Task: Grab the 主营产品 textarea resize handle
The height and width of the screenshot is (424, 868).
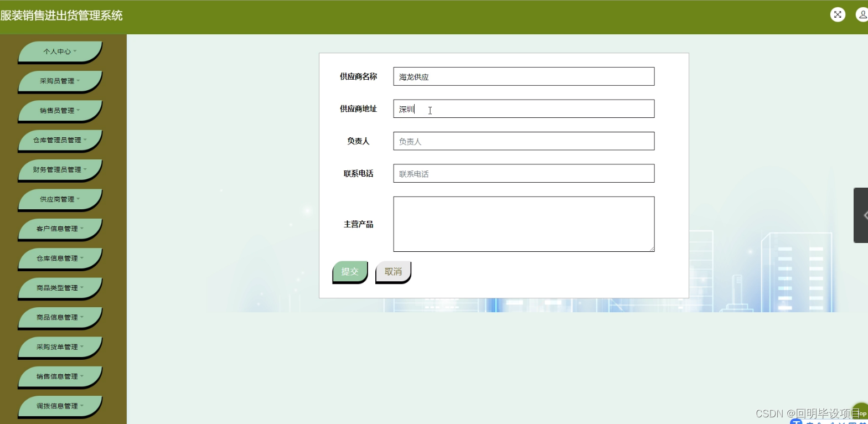Action: pos(652,249)
